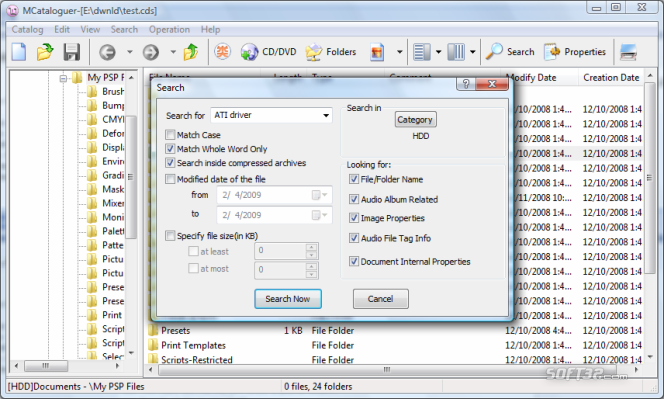The width and height of the screenshot is (664, 399).
Task: Toggle Document Internal Properties checkbox
Action: tap(354, 261)
